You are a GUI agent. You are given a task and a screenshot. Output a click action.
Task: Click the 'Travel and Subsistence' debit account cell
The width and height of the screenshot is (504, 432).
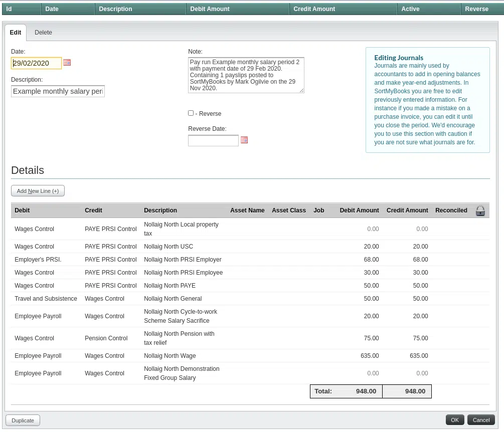pyautogui.click(x=46, y=299)
